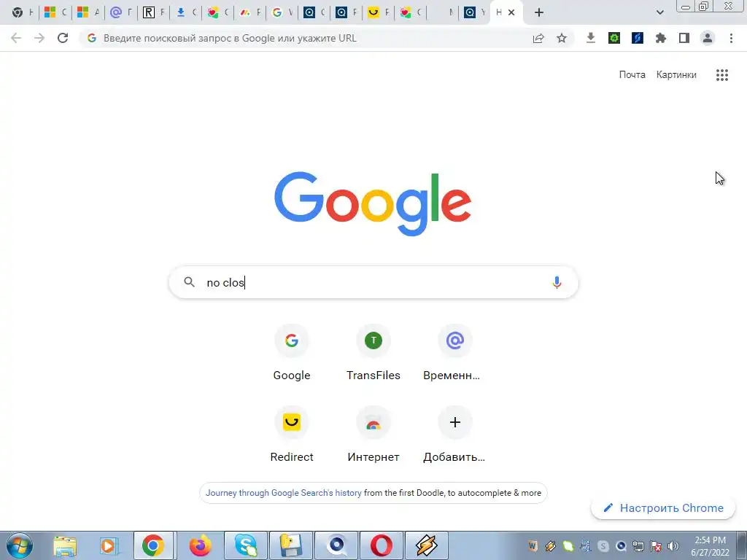Bookmark this tab with the star icon
The image size is (747, 560).
[562, 38]
